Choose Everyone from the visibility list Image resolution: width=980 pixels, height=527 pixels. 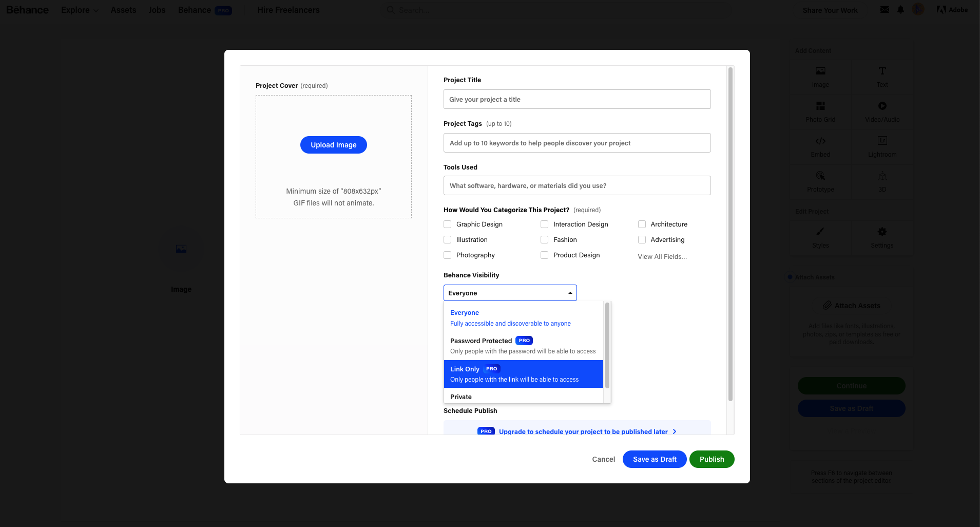click(464, 312)
